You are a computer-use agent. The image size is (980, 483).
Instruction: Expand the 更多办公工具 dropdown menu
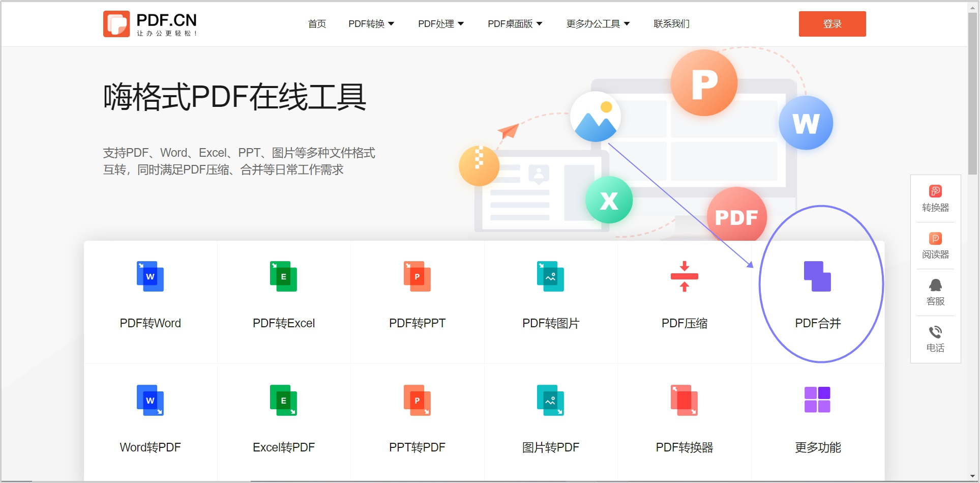598,24
